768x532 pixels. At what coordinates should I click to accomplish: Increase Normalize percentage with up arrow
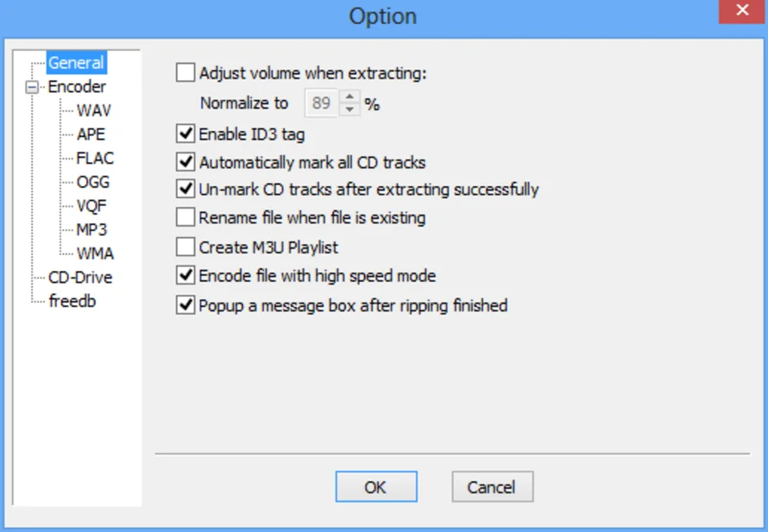pyautogui.click(x=349, y=97)
